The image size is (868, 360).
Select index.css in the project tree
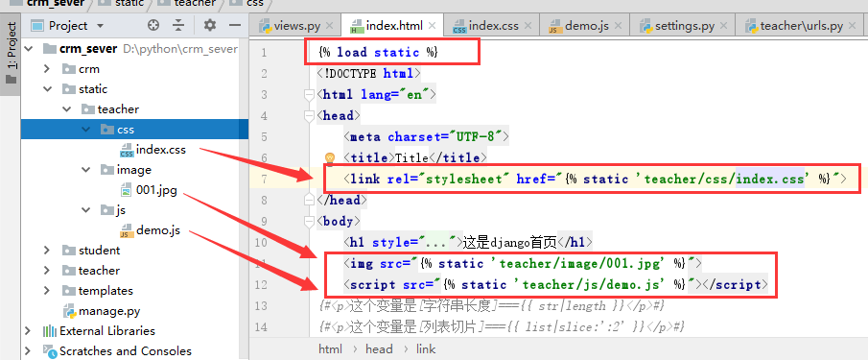161,150
